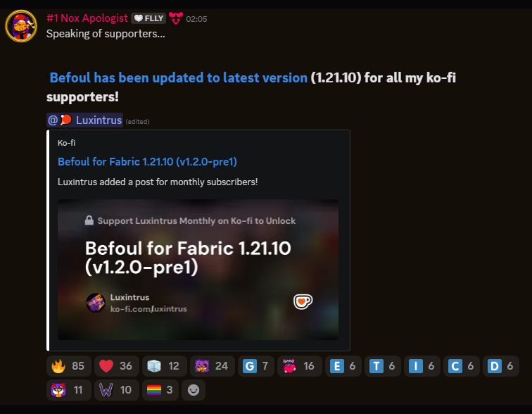Toggle the fire reaction with 85
Screen dimensions: 532x414
click(x=68, y=366)
